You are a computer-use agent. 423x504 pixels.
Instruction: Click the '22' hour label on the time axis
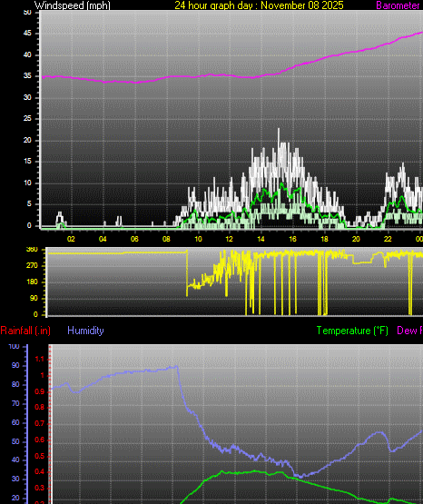388,239
